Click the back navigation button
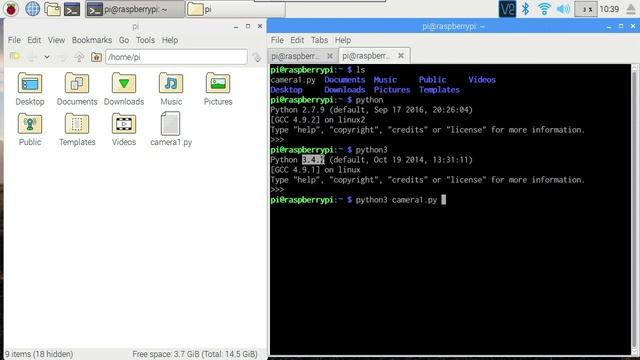This screenshot has height=360, width=640. click(32, 57)
